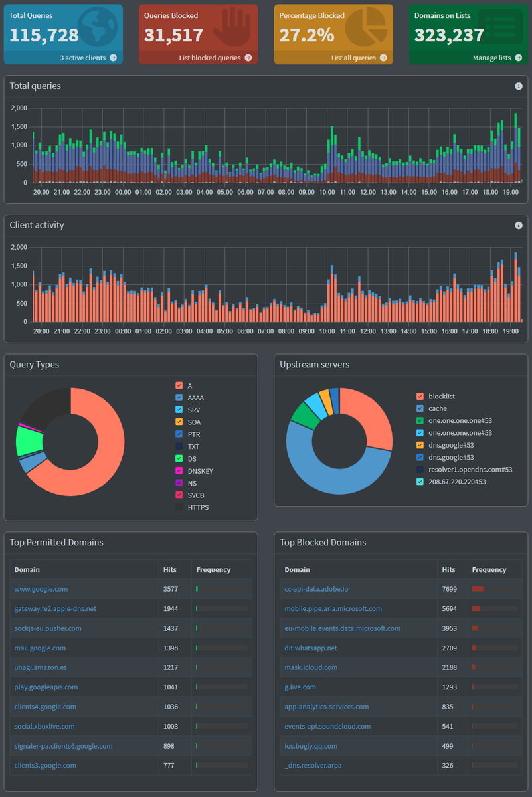Screen dimensions: 532x797
Task: Toggle the cache upstream checkbox
Action: coord(420,408)
